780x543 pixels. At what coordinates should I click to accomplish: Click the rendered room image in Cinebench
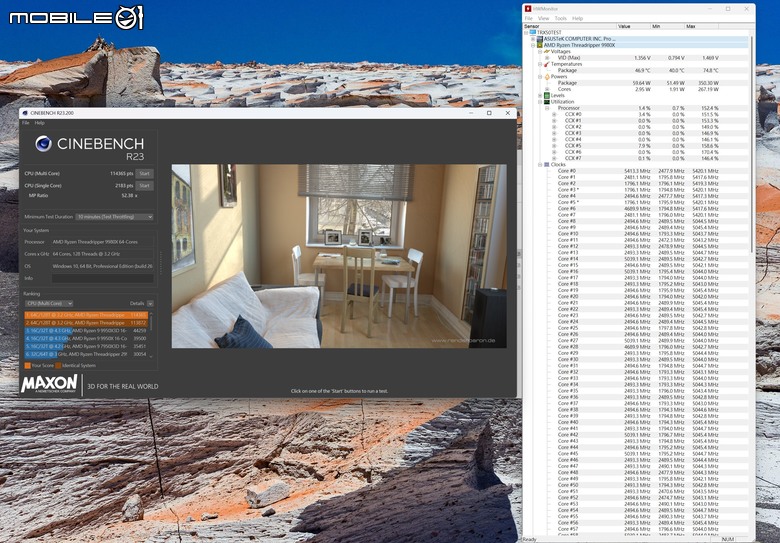[339, 256]
